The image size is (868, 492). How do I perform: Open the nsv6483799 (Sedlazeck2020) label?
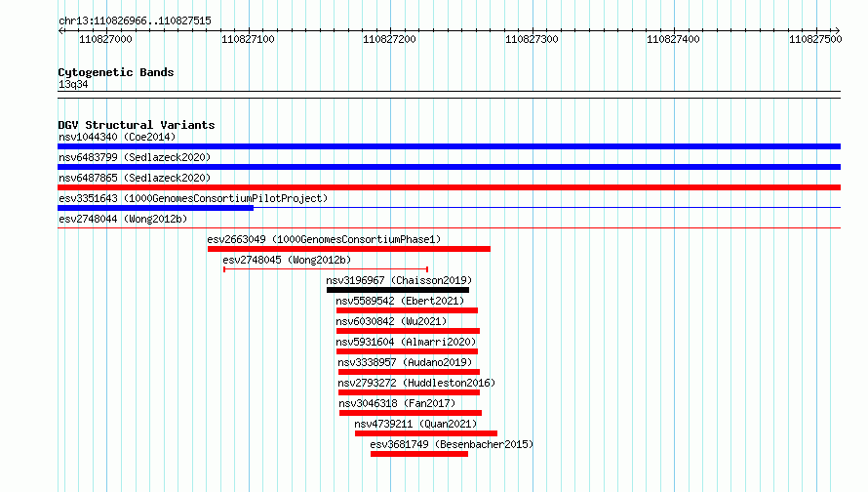click(x=135, y=157)
